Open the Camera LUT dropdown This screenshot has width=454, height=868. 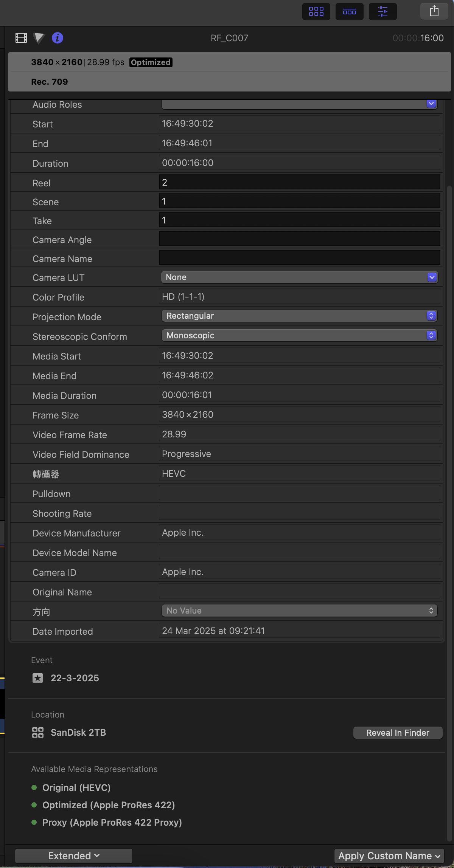pyautogui.click(x=299, y=277)
